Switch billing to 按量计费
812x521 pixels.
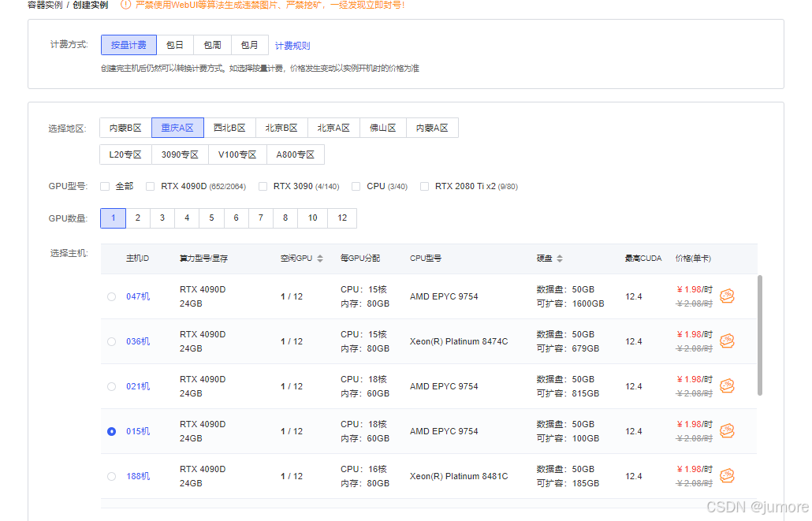(129, 45)
